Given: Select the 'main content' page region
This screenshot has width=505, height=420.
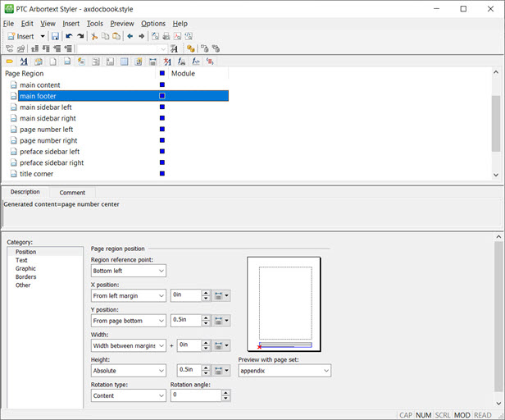Looking at the screenshot, I should click(x=40, y=85).
